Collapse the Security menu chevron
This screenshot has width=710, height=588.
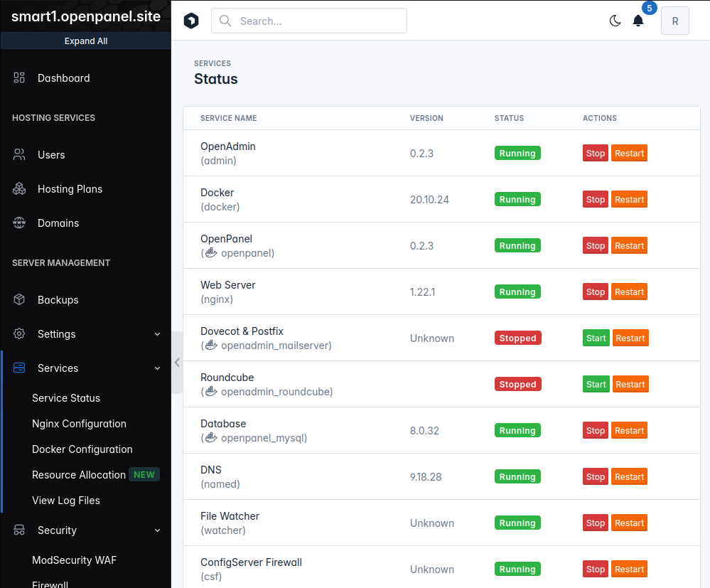pos(157,530)
